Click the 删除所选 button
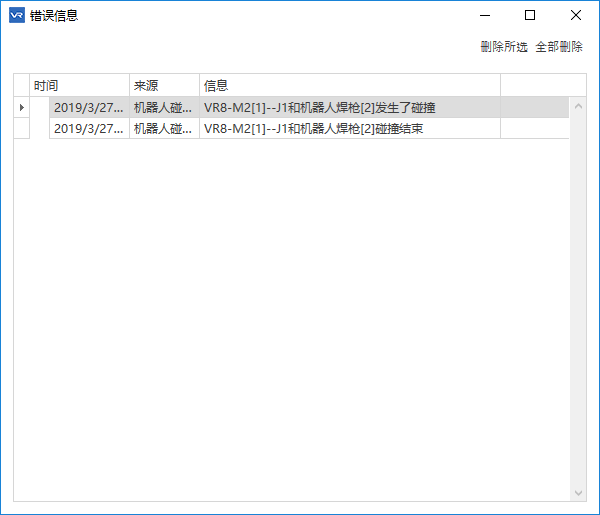The image size is (600, 515). pyautogui.click(x=503, y=47)
